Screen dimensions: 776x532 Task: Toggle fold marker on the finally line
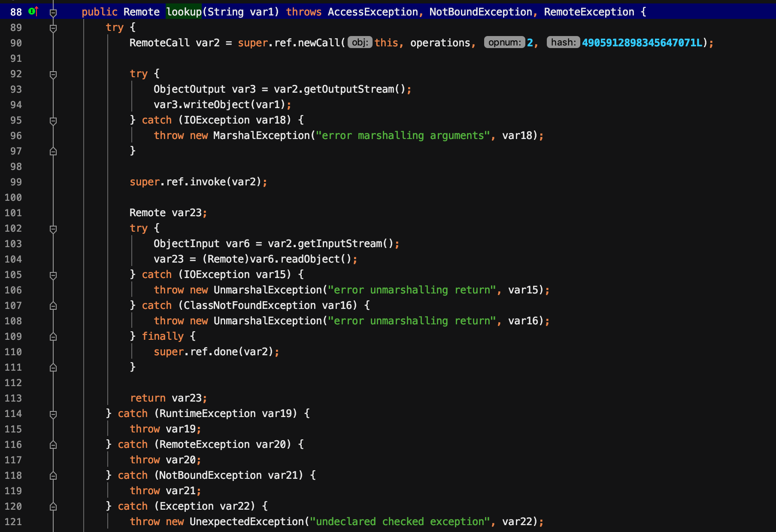(x=53, y=336)
